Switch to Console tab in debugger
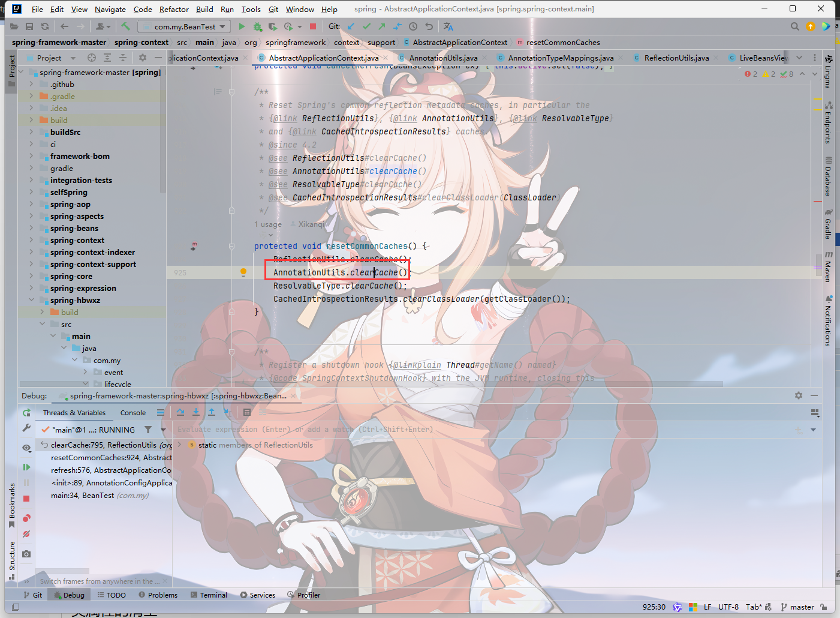Viewport: 840px width, 618px height. click(x=133, y=412)
